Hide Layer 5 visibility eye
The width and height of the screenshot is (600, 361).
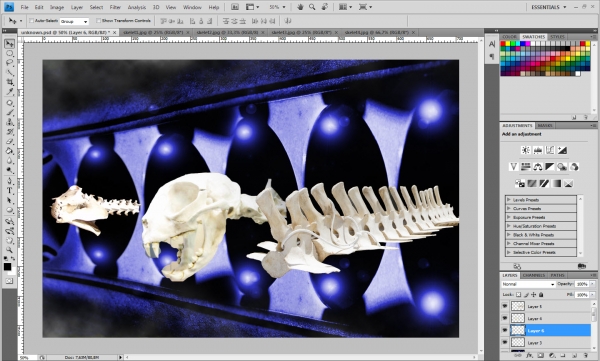coord(505,306)
